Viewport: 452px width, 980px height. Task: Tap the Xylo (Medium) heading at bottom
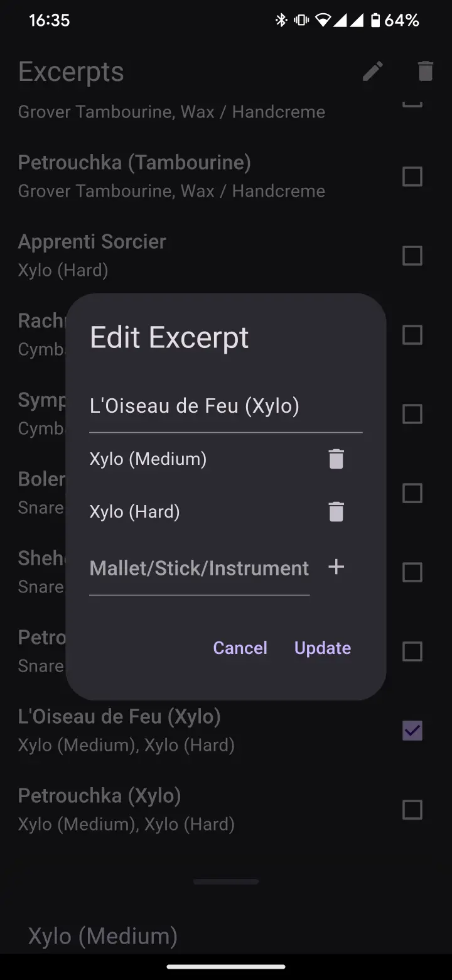(103, 936)
